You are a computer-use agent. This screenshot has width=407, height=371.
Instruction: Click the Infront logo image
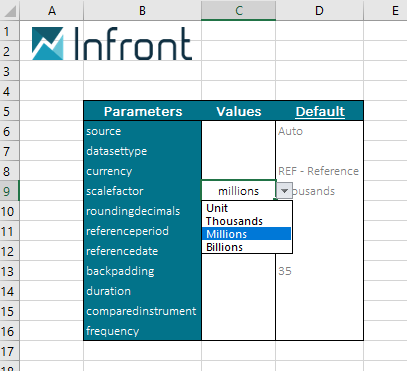pyautogui.click(x=112, y=44)
